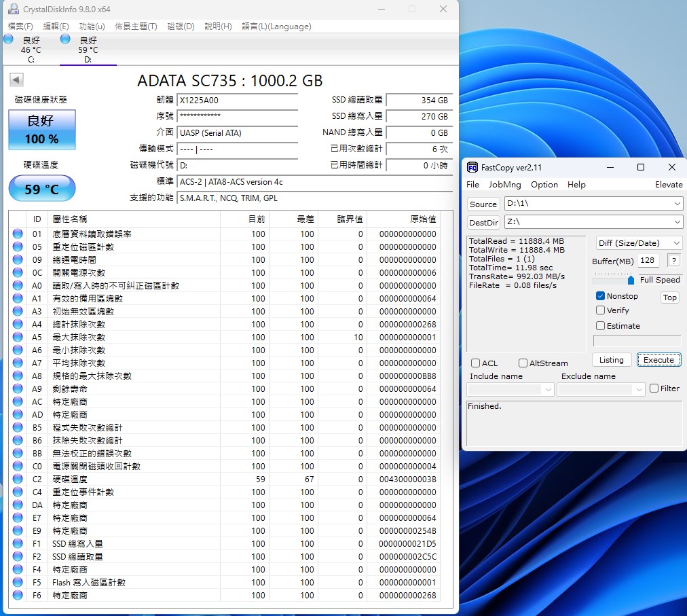Open the 功能(u) menu
The height and width of the screenshot is (616, 687).
coord(92,26)
